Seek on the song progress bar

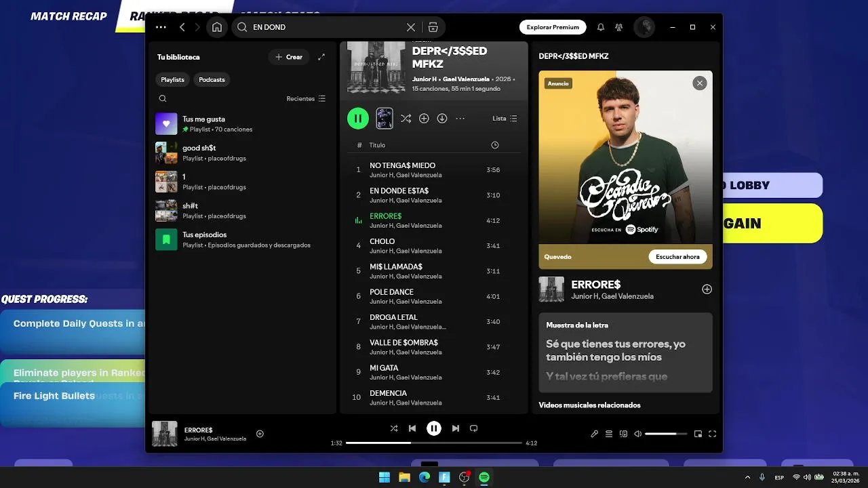(x=434, y=443)
